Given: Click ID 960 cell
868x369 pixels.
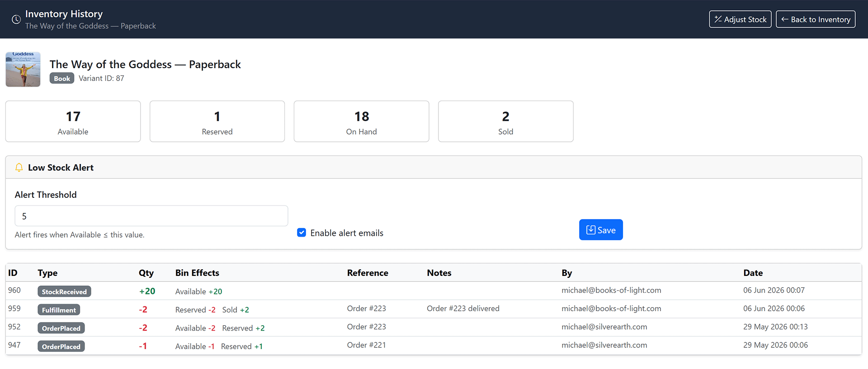Looking at the screenshot, I should point(14,290).
